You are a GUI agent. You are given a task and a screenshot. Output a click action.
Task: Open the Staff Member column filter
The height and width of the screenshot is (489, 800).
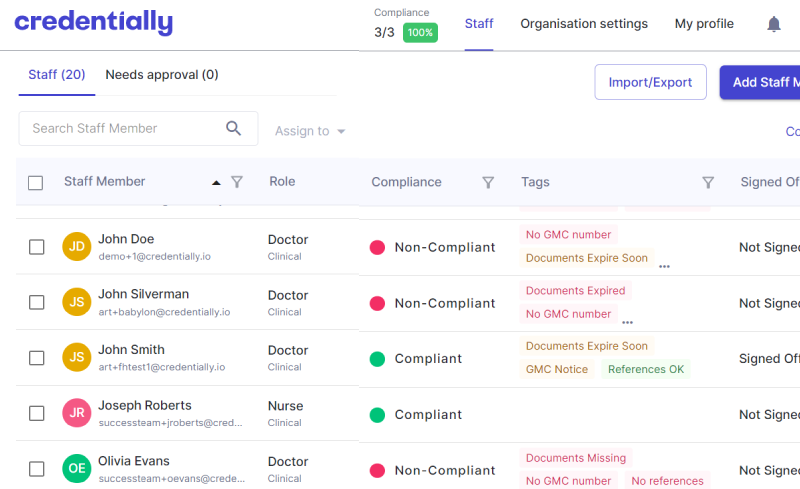[x=237, y=182]
